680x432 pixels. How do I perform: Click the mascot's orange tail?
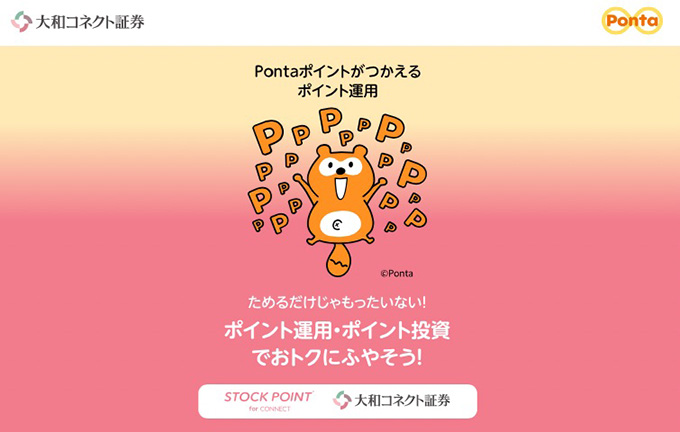(338, 260)
